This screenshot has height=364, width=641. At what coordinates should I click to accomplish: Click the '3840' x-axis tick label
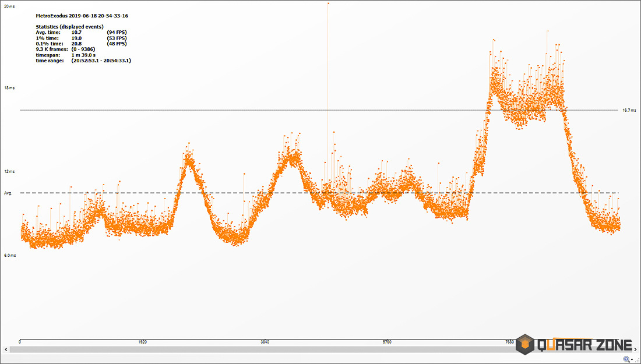265,341
